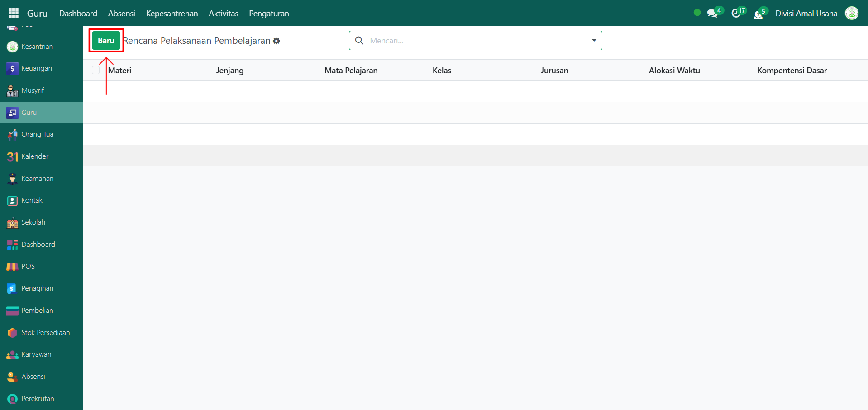Click the gear icon beside page title
This screenshot has height=410, width=868.
(x=277, y=41)
